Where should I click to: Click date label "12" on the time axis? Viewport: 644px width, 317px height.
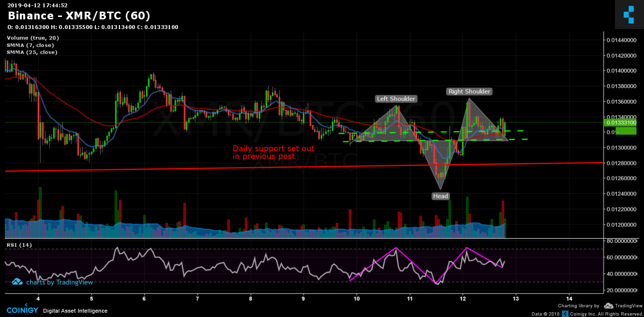(x=463, y=298)
